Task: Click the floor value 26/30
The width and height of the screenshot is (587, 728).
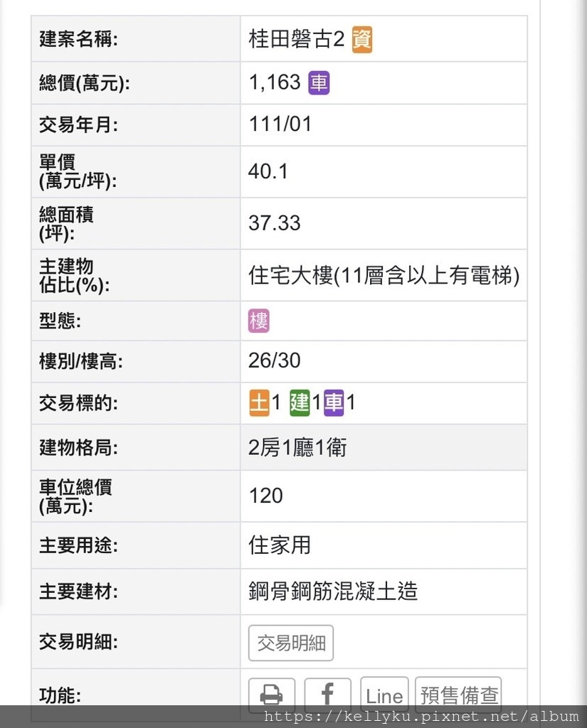Action: pyautogui.click(x=275, y=360)
